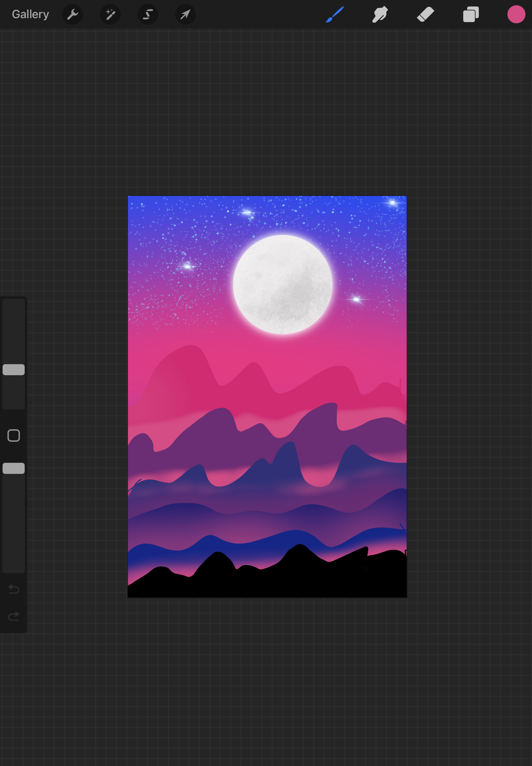Undo the last action
The image size is (532, 766).
pyautogui.click(x=14, y=589)
